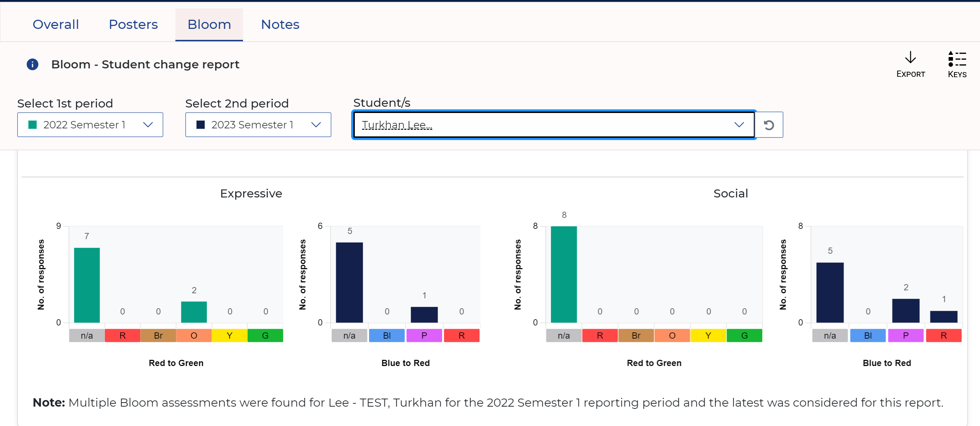Click the tall green n/a bar in Social
The width and height of the screenshot is (980, 426).
click(x=564, y=274)
